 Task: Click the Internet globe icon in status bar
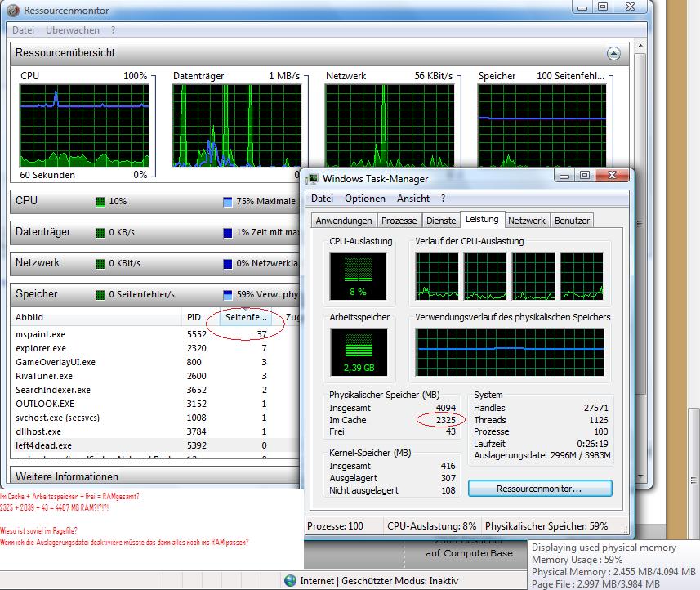click(x=290, y=581)
